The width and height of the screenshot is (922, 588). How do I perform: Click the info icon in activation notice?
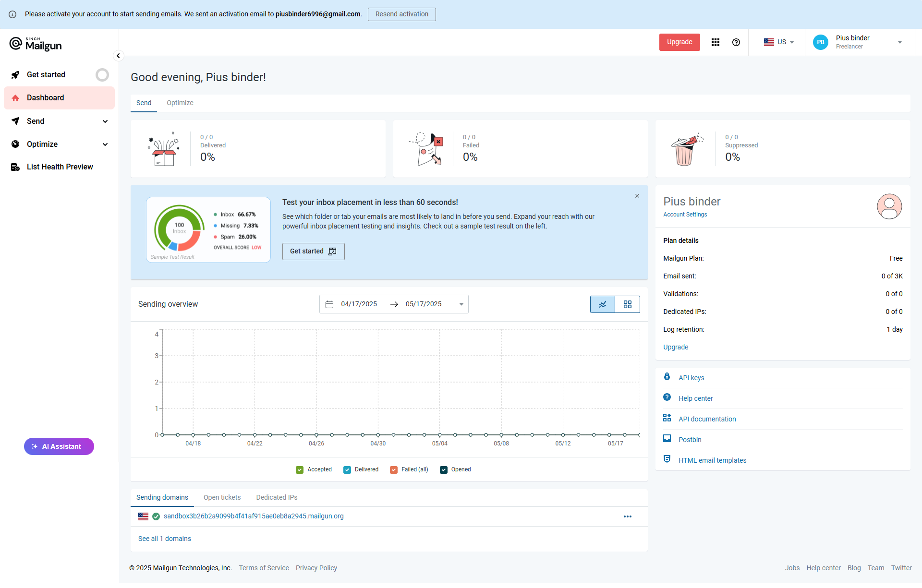(12, 14)
